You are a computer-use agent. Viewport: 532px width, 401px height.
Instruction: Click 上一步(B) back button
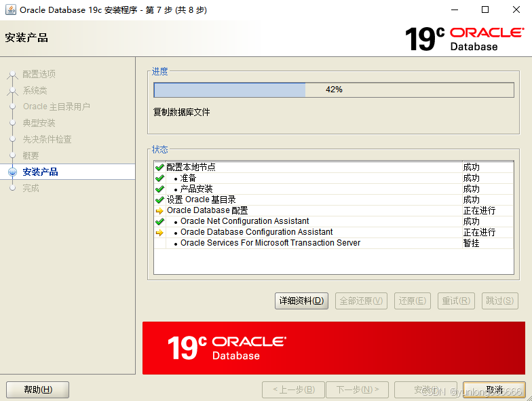coord(293,389)
